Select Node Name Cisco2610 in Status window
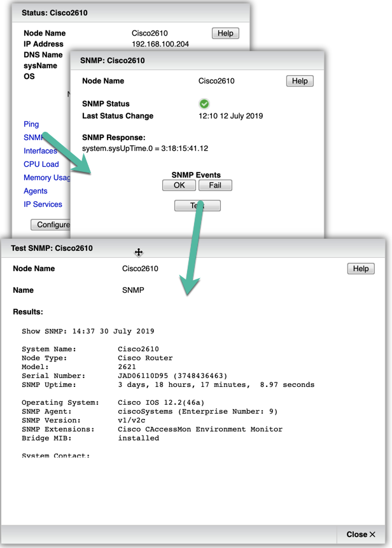Viewport: 392px width, 548px height. click(150, 33)
